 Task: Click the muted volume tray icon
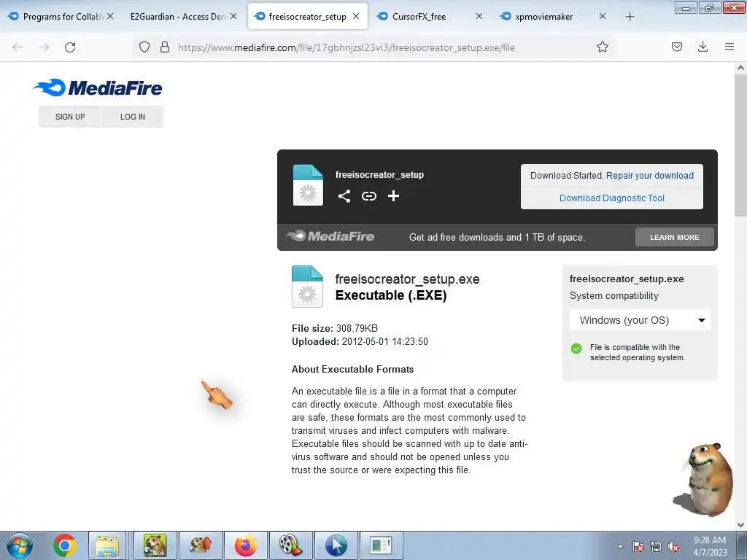pyautogui.click(x=673, y=546)
